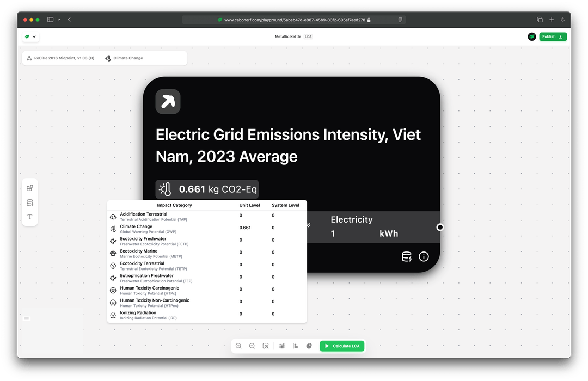This screenshot has width=588, height=381.
Task: Select the Human Toxicity Carcinogenic row
Action: (207, 291)
